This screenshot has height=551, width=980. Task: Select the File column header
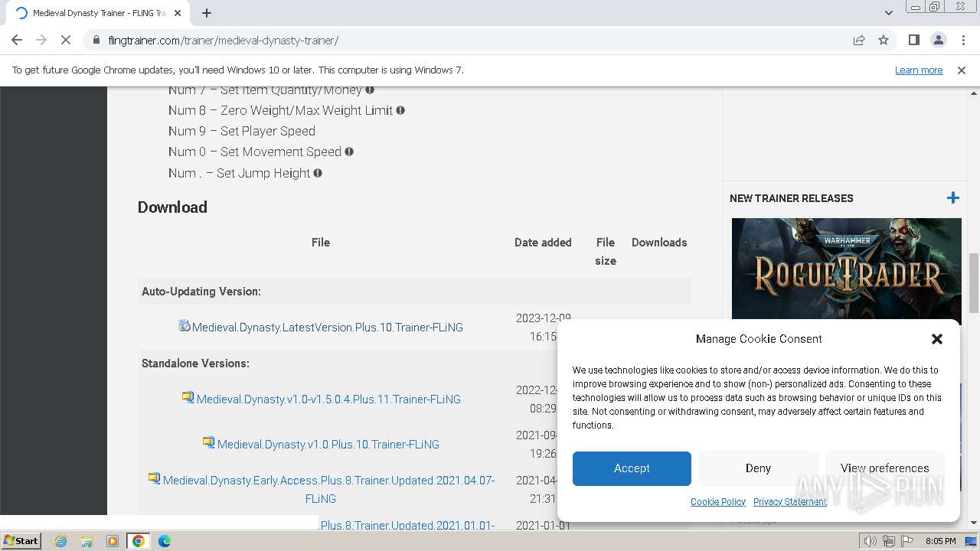[321, 243]
